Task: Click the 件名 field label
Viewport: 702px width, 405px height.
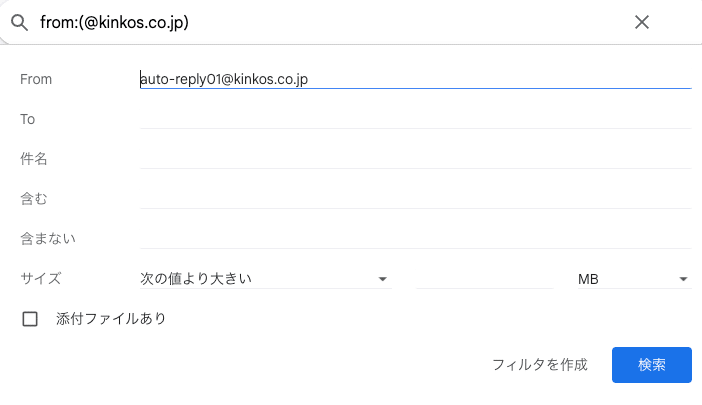Action: [34, 159]
